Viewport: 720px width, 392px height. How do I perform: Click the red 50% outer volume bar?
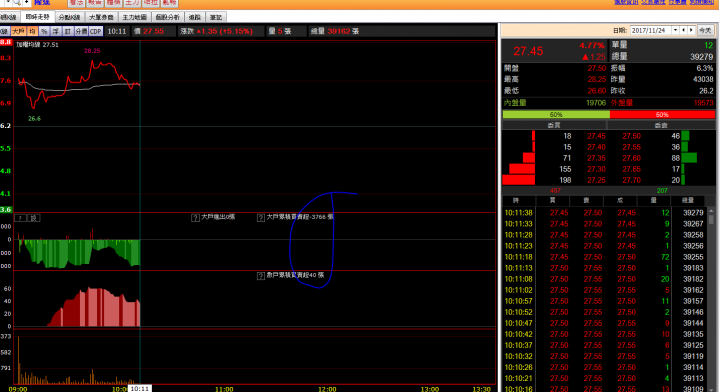pyautogui.click(x=662, y=114)
